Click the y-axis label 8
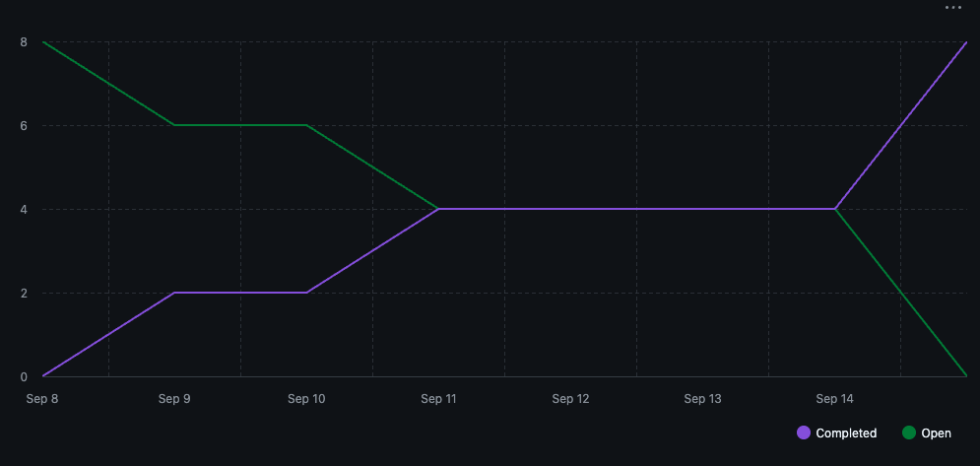This screenshot has height=466, width=980. [23, 41]
